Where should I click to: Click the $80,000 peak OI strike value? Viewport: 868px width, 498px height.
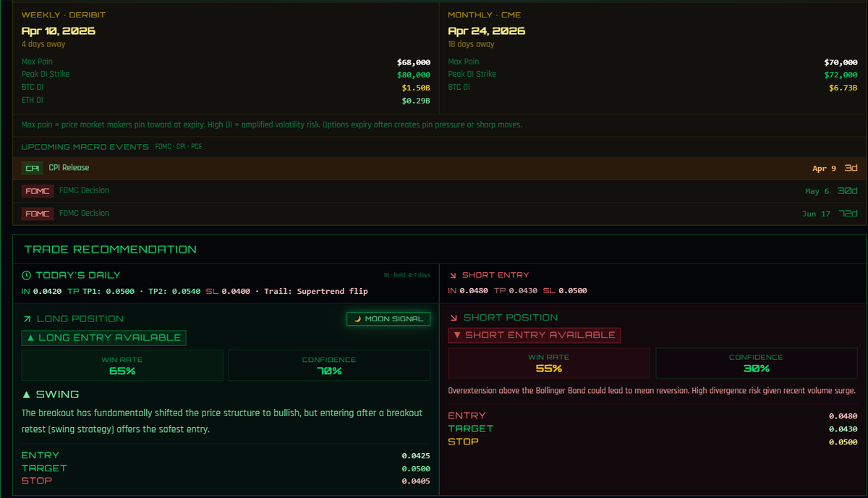pyautogui.click(x=414, y=75)
